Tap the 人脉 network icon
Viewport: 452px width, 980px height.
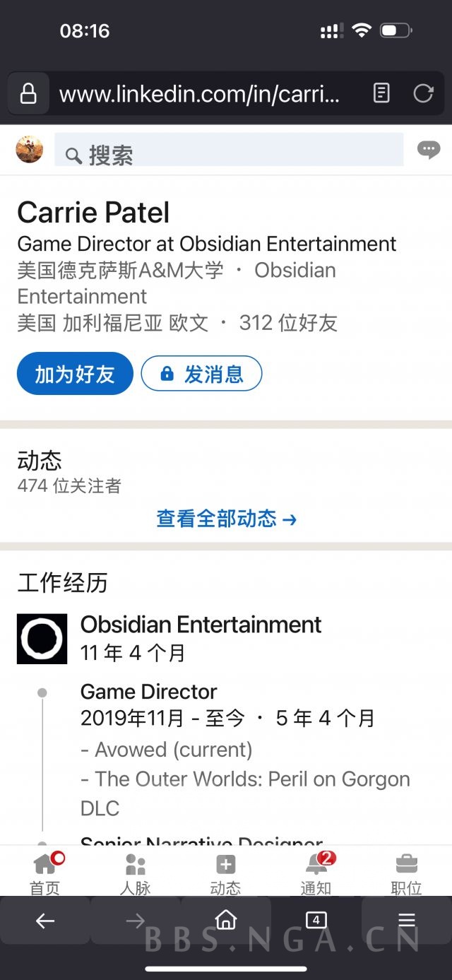[135, 869]
